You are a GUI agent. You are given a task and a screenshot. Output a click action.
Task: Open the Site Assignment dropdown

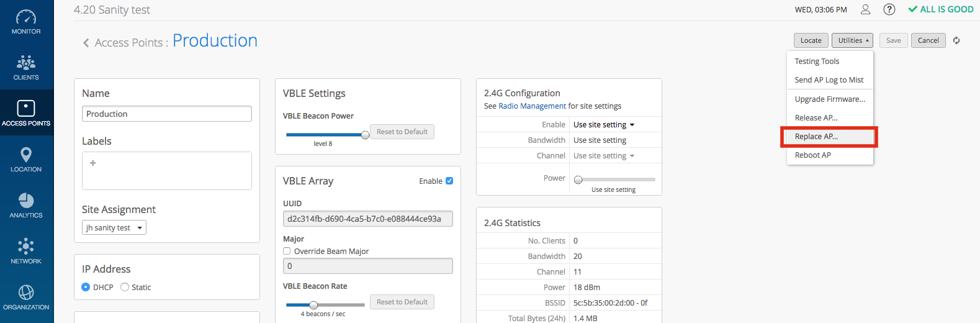tap(114, 228)
